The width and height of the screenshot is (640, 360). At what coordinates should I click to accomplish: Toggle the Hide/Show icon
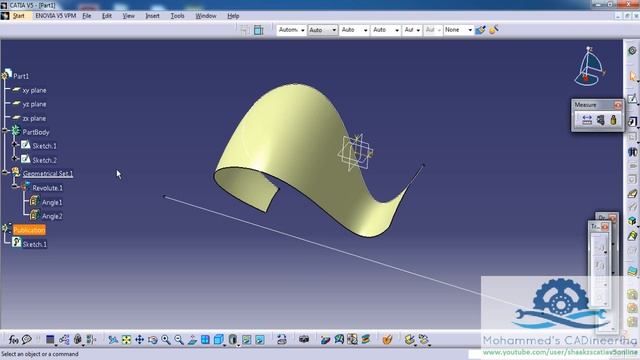[x=247, y=340]
